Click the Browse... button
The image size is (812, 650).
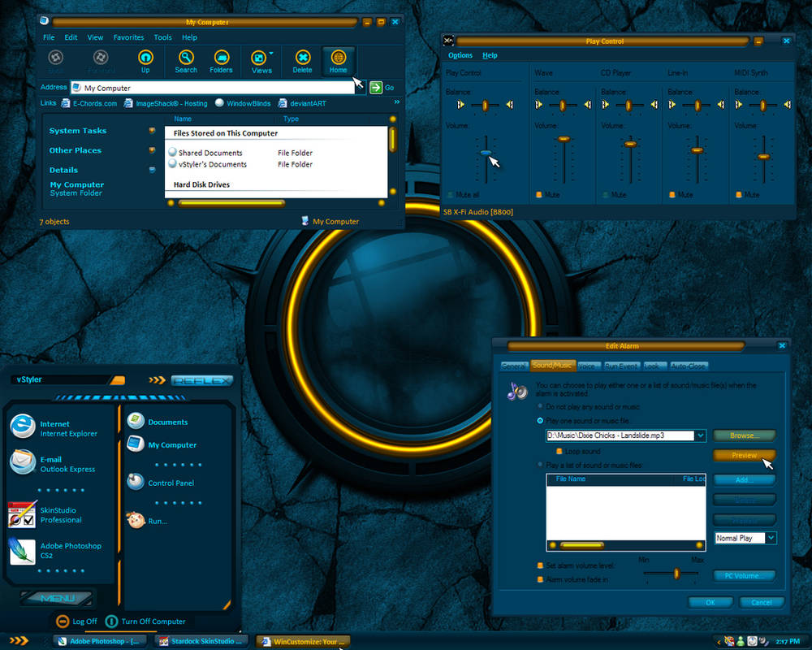744,435
